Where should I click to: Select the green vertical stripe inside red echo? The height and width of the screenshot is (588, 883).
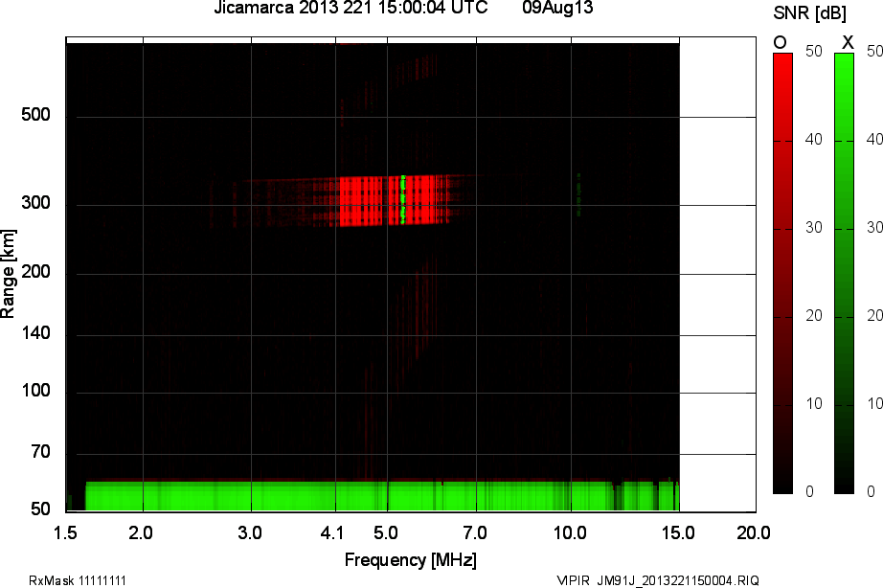click(x=403, y=199)
